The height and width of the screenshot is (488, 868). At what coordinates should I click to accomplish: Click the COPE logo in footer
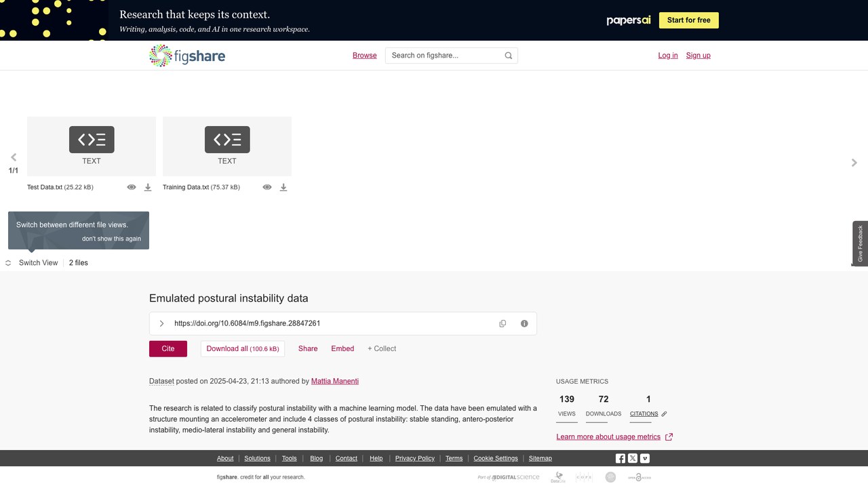(x=584, y=477)
